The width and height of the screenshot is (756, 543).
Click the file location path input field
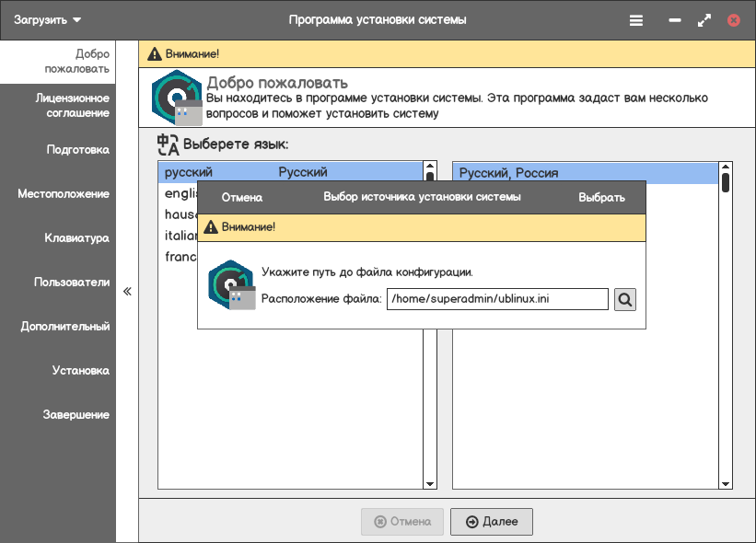coord(497,299)
